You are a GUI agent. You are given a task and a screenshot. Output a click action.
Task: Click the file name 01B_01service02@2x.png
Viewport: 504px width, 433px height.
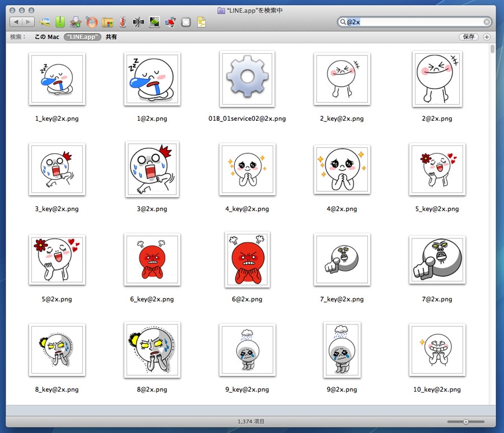pyautogui.click(x=247, y=119)
